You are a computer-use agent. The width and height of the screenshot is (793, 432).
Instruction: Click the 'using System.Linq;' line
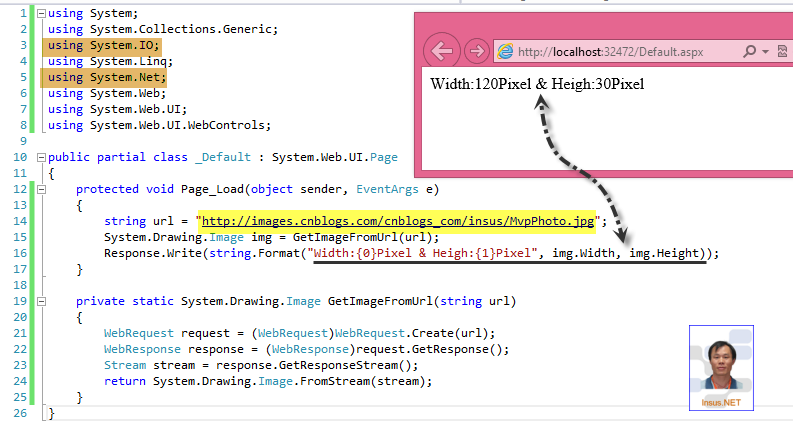click(x=110, y=61)
